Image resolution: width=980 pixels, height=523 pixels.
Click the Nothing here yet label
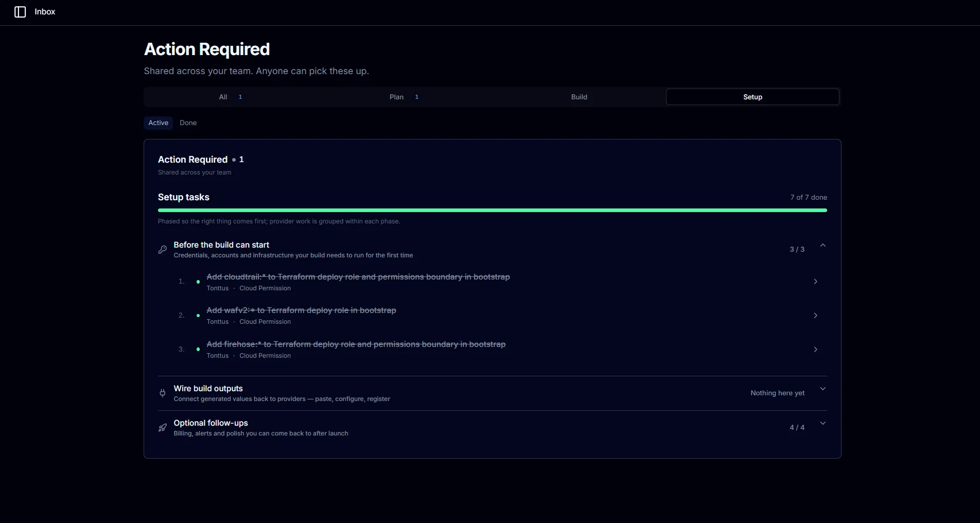pyautogui.click(x=777, y=393)
